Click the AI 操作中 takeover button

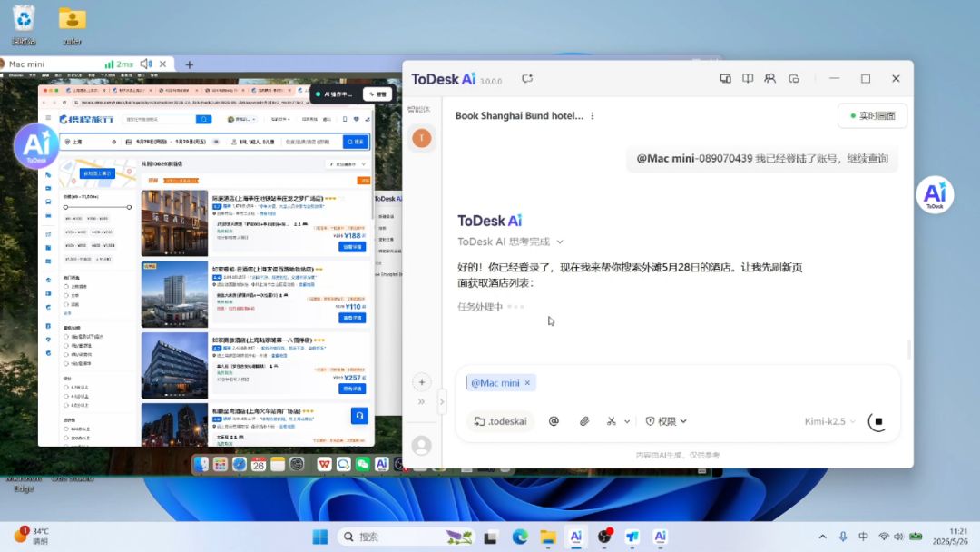377,94
